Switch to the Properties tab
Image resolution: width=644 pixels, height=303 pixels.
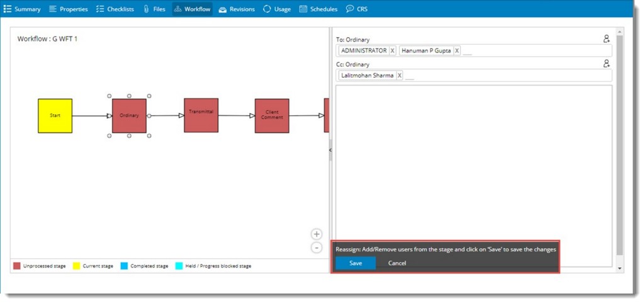pyautogui.click(x=68, y=9)
